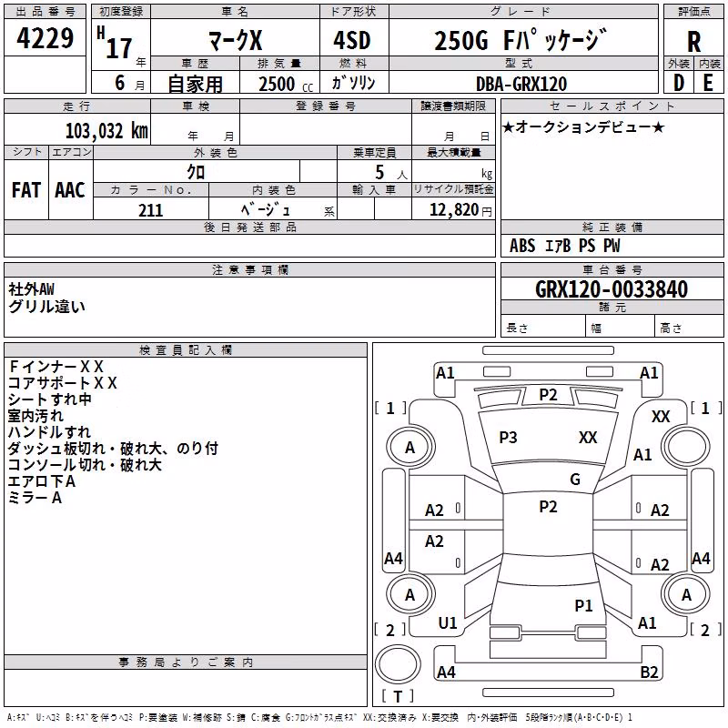Select the exterior color クロ
The width and height of the screenshot is (728, 728).
tap(196, 172)
